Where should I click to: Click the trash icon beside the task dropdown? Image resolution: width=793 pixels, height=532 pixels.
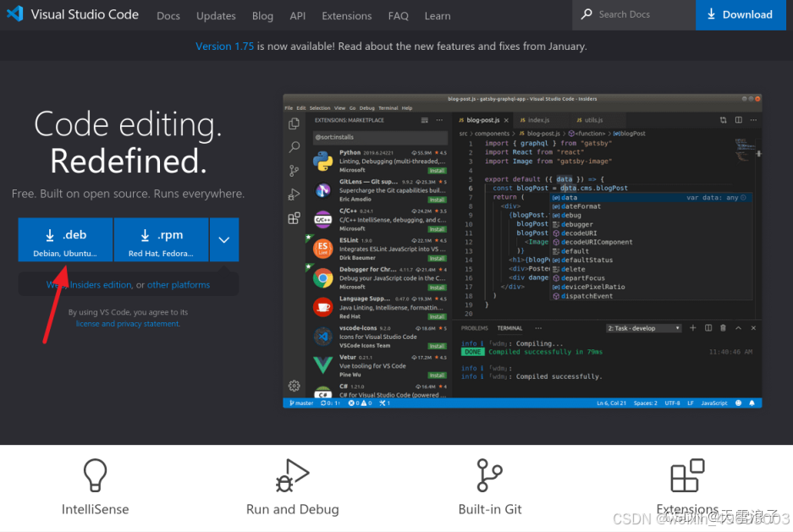(723, 328)
